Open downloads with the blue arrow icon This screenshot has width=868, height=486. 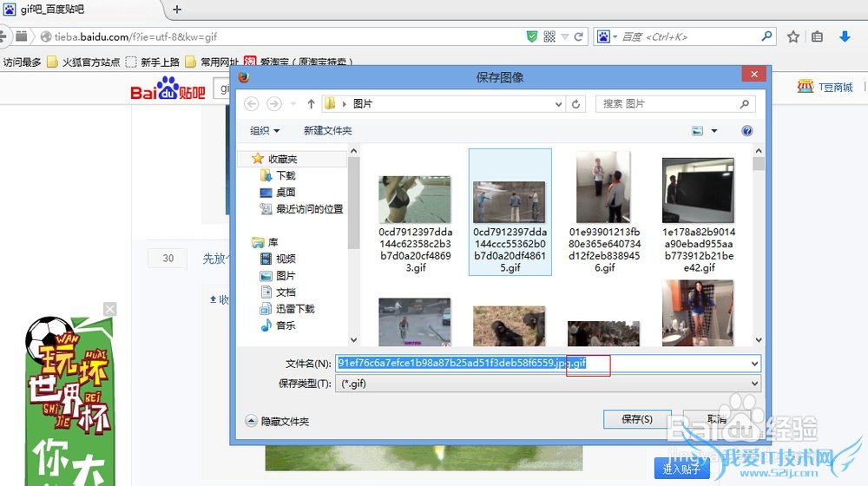coord(845,36)
